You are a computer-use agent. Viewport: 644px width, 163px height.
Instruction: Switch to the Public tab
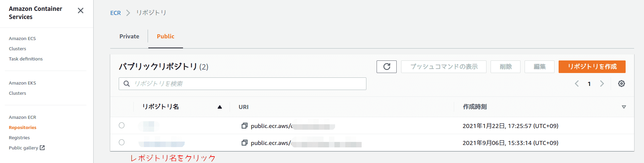(x=165, y=36)
